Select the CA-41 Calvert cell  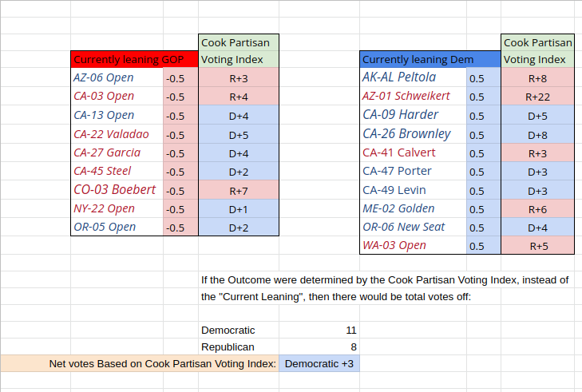coord(413,152)
